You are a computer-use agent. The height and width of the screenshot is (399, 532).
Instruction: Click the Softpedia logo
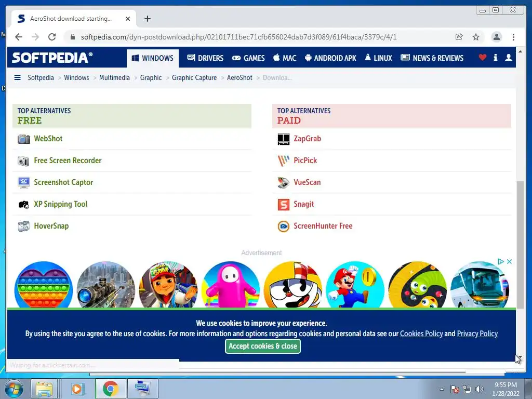click(52, 58)
